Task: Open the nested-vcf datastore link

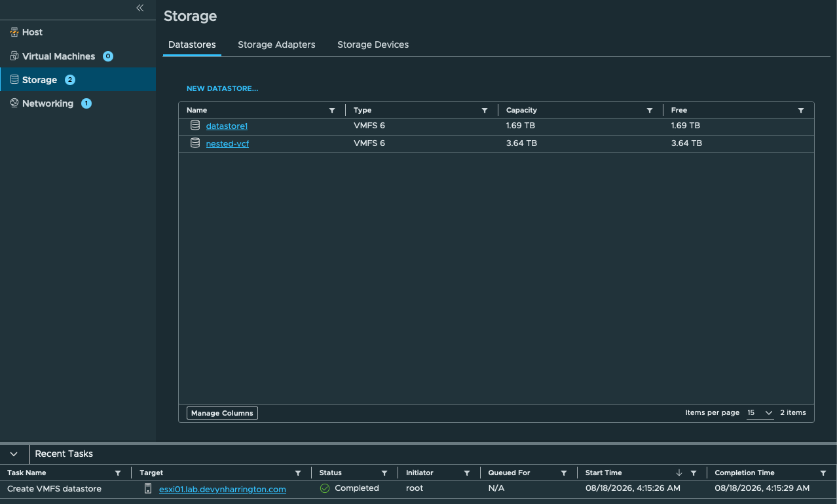Action: pos(227,143)
